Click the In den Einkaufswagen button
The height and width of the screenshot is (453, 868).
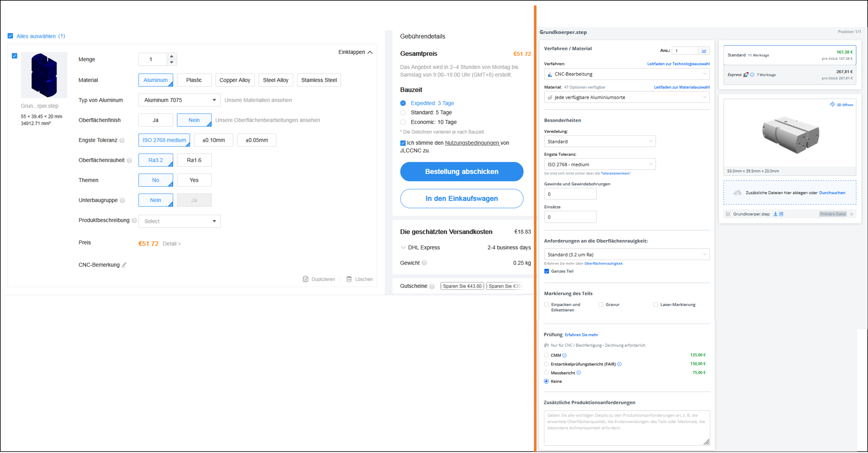pyautogui.click(x=462, y=199)
